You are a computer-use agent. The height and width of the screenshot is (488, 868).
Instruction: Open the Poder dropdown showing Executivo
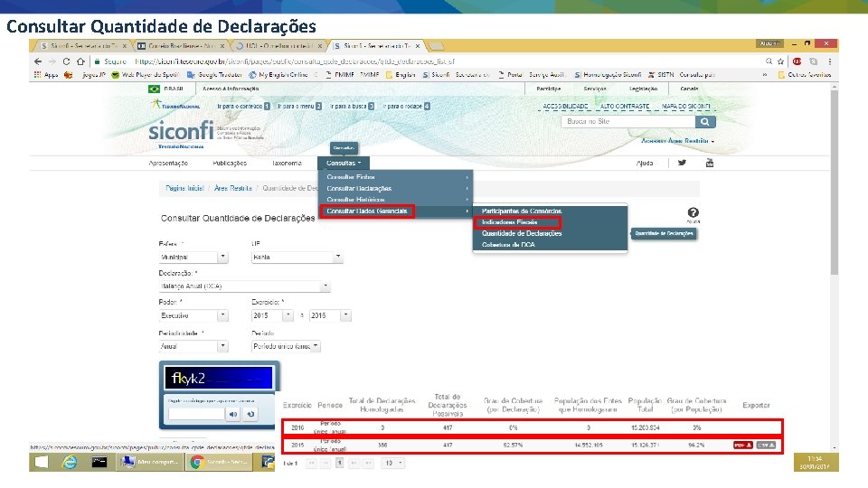(x=193, y=315)
